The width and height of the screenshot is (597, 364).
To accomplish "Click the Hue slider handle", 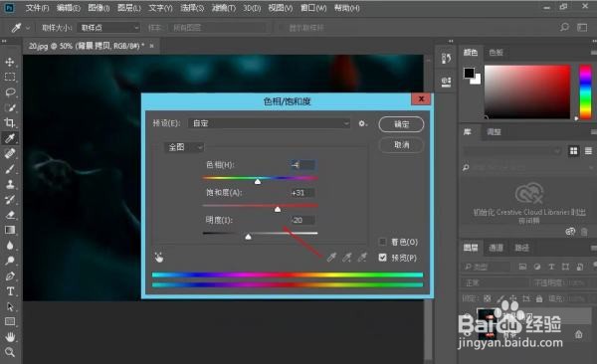I will pos(258,182).
